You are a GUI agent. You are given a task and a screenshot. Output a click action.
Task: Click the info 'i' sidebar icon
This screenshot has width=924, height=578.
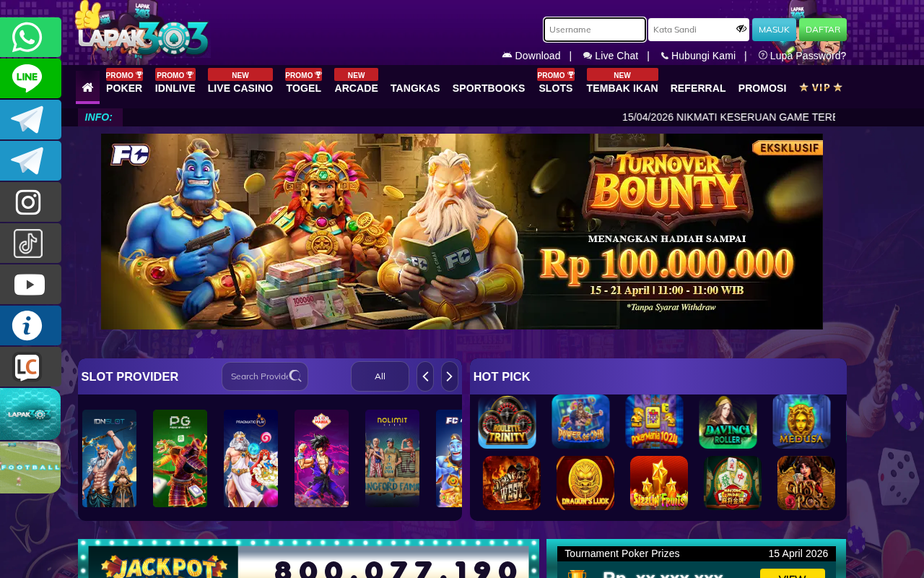30,325
